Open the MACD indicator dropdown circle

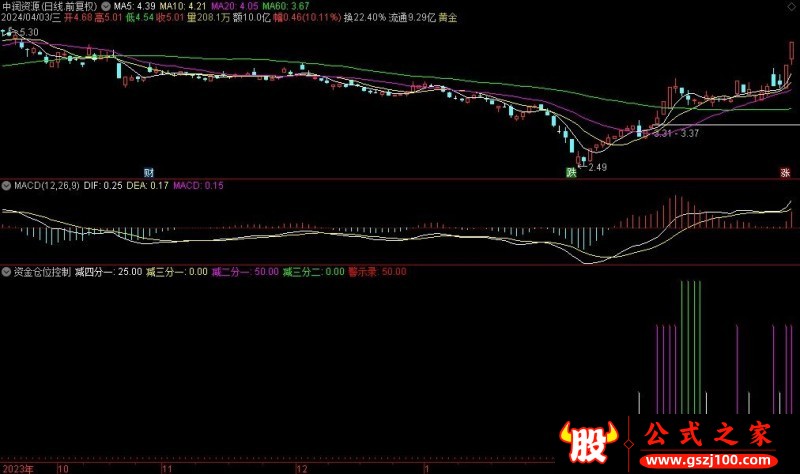6,185
